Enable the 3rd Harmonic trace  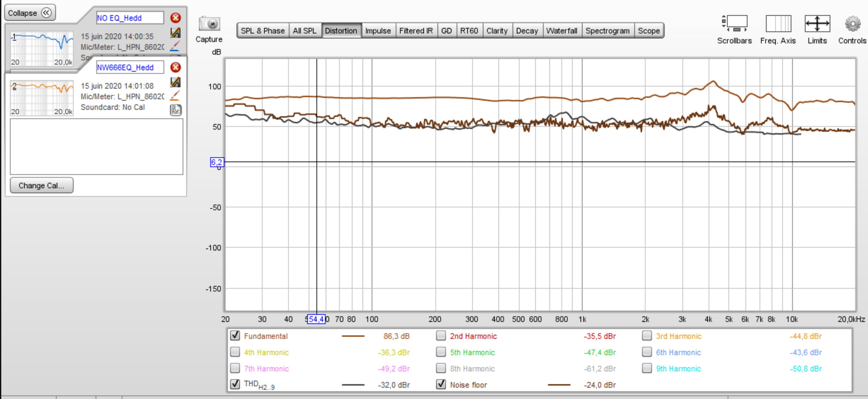pyautogui.click(x=647, y=335)
